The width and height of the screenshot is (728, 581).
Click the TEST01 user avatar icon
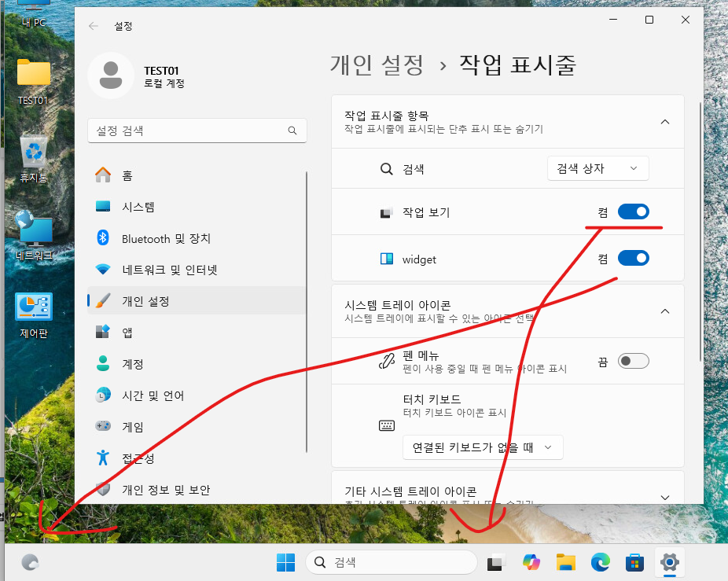(111, 75)
